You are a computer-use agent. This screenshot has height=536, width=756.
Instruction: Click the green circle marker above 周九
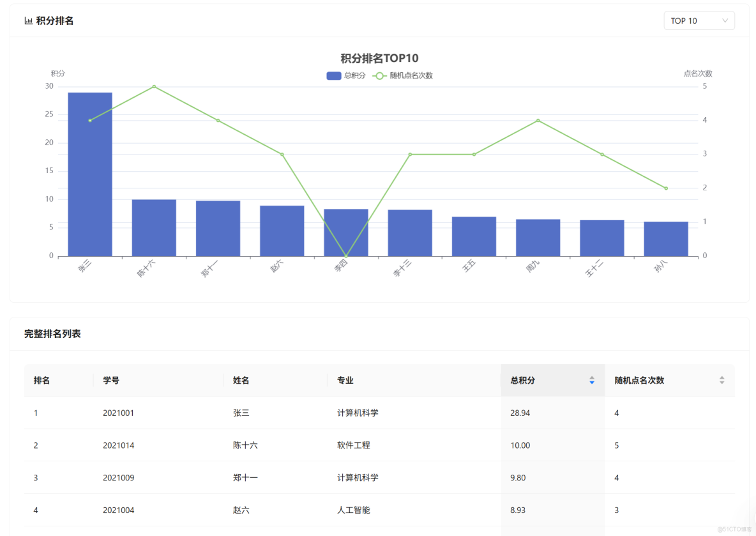coord(538,120)
